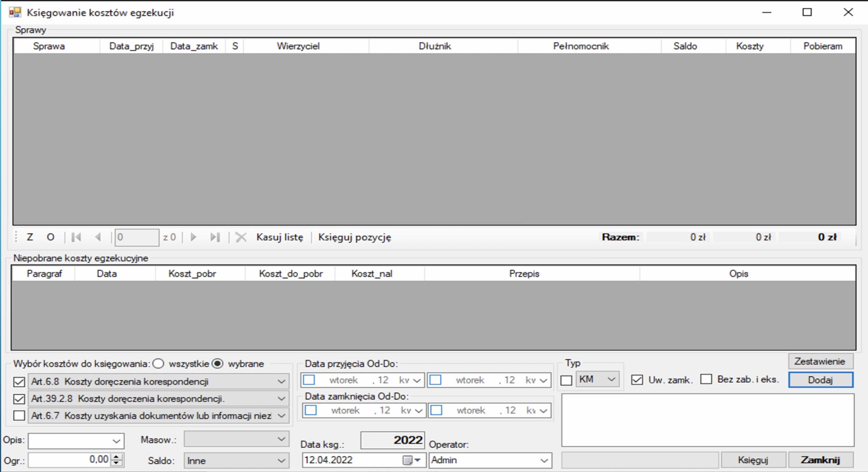This screenshot has height=472, width=868.
Task: Open calendar picker for Data ksg. date
Action: [411, 460]
